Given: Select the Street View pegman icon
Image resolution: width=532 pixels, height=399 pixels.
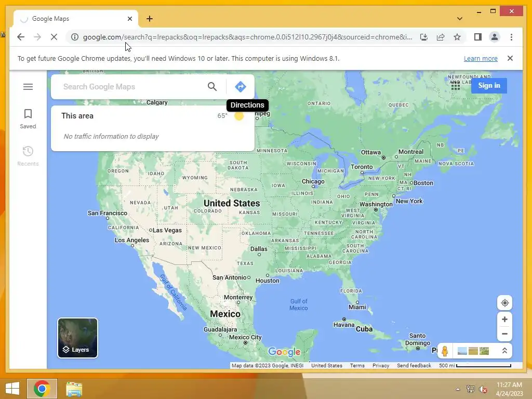Looking at the screenshot, I should [445, 351].
